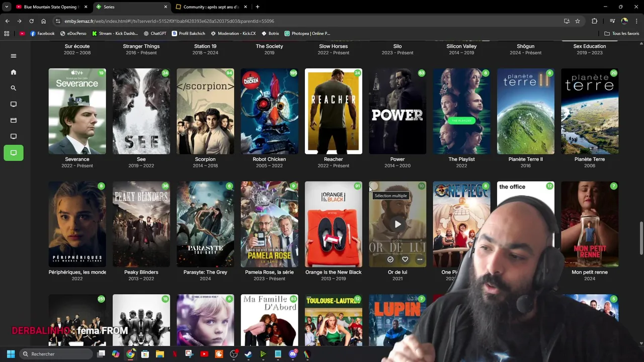Viewport: 644px width, 362px height.
Task: Open the Botrix bookmark
Action: pyautogui.click(x=270, y=34)
